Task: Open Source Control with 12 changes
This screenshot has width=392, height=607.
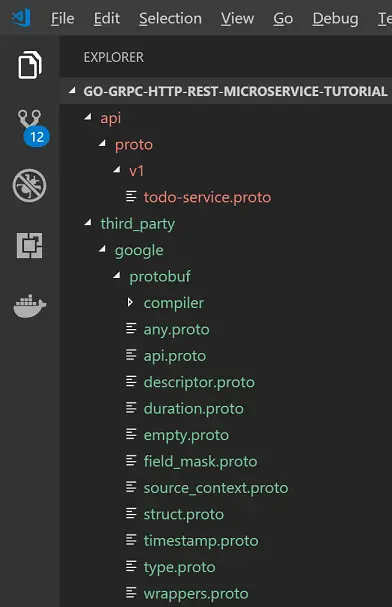Action: [33, 128]
